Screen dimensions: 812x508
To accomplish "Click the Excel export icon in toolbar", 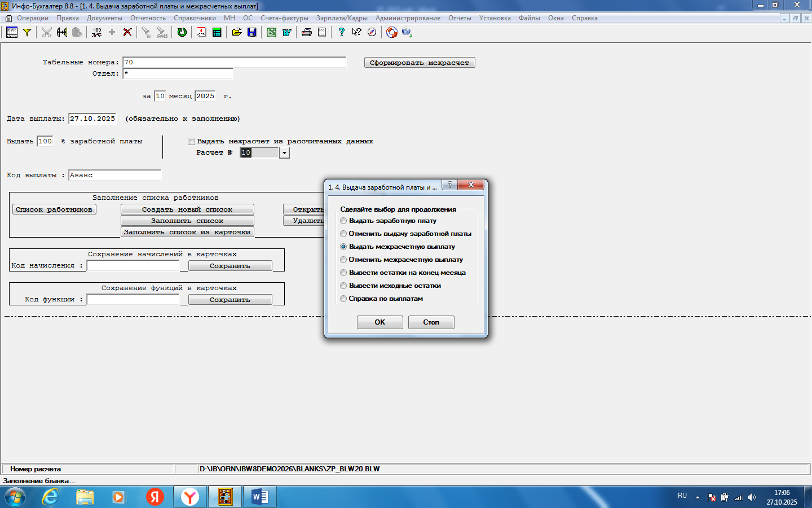I will coord(272,32).
